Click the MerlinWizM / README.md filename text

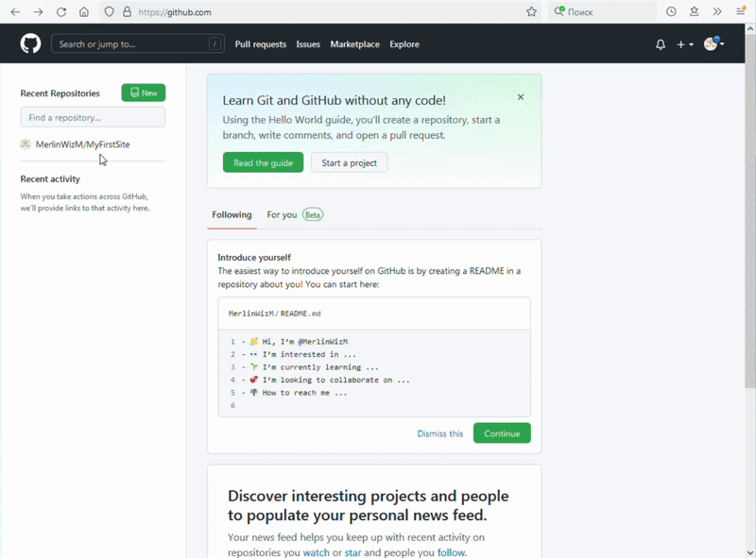tap(274, 313)
